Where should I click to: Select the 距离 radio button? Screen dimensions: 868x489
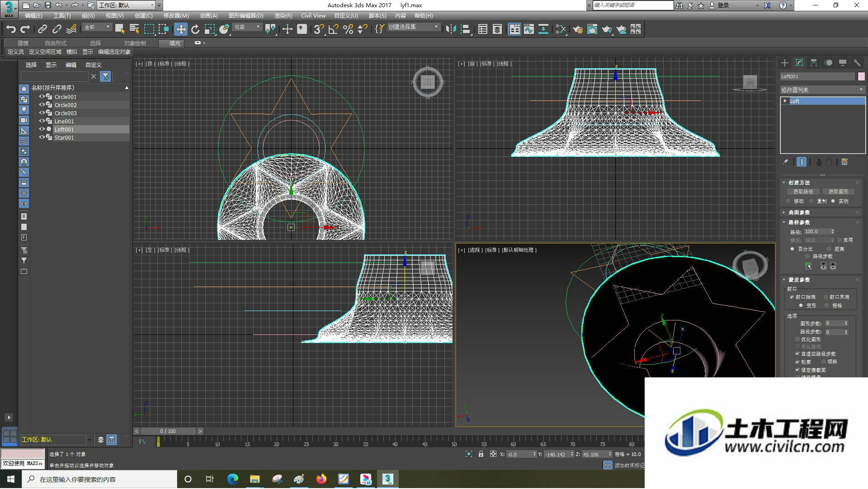pos(829,249)
